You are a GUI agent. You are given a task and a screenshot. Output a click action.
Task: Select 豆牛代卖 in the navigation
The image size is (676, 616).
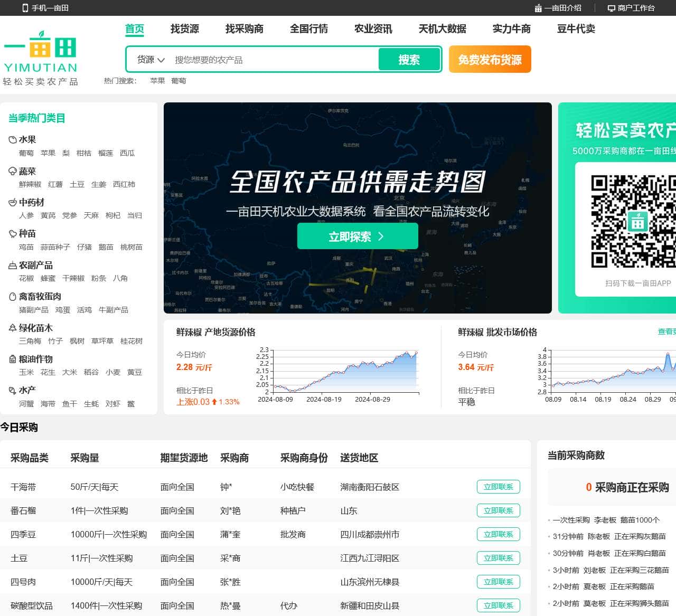point(576,29)
